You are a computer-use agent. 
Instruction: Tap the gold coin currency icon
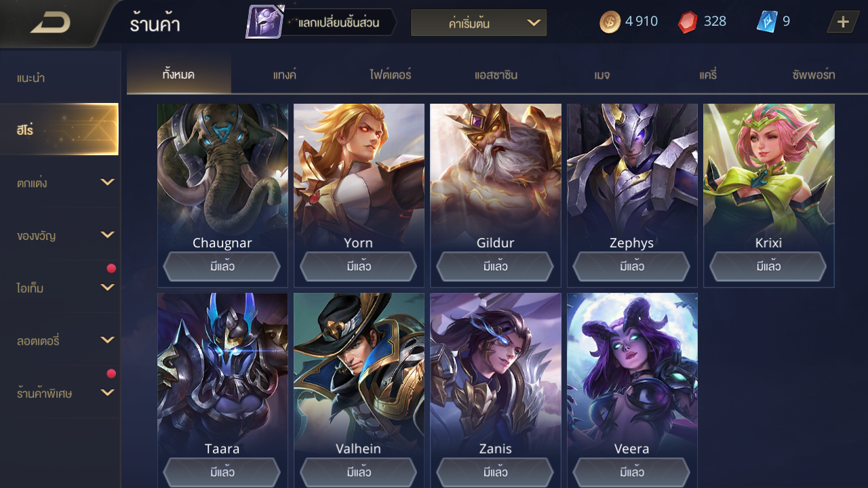(610, 22)
